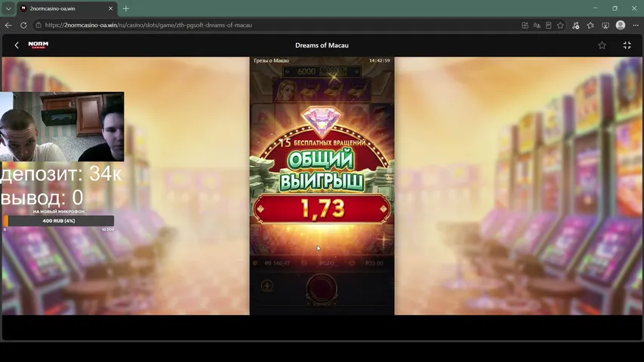
Task: Click the bet amount icon
Action: tap(304, 263)
